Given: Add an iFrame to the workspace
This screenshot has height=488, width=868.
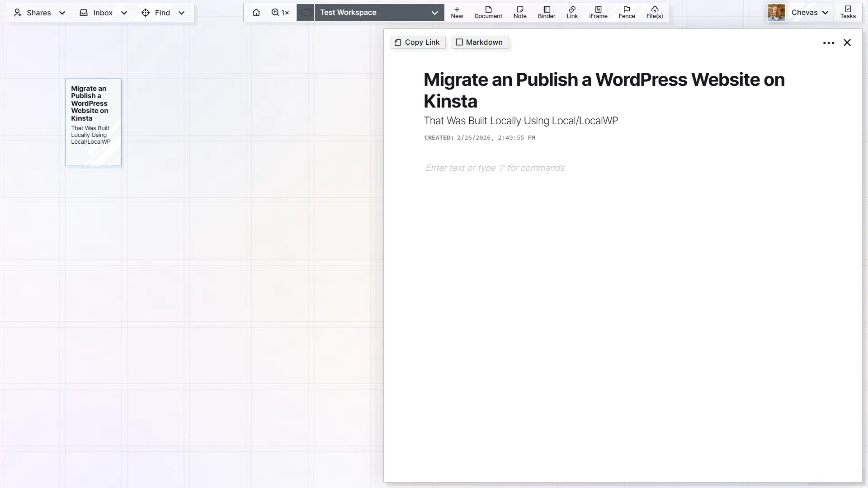Looking at the screenshot, I should (598, 12).
